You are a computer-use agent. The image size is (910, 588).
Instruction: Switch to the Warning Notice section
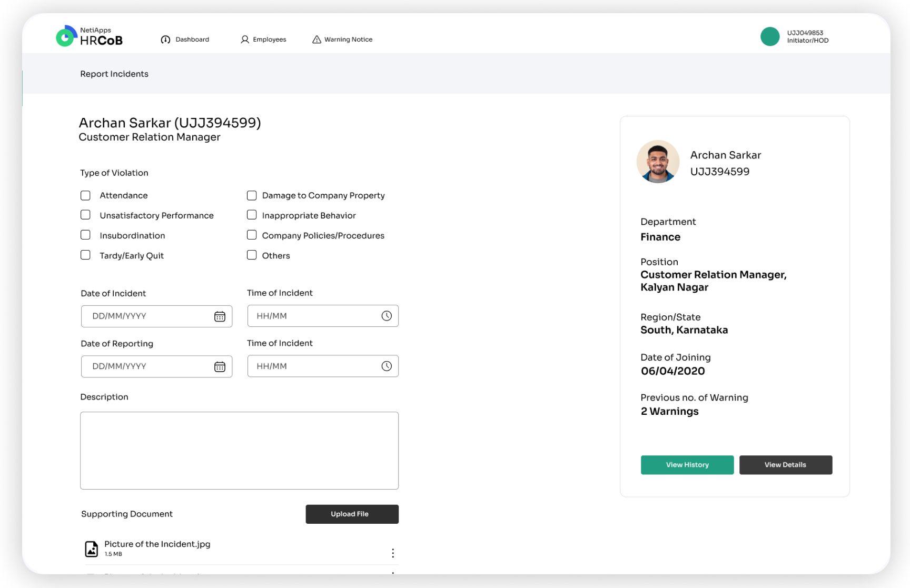348,39
